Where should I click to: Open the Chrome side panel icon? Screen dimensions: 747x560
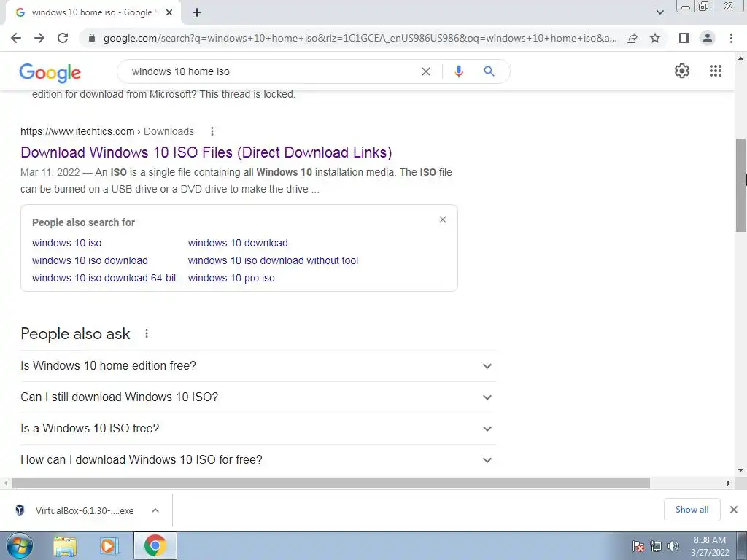click(684, 38)
